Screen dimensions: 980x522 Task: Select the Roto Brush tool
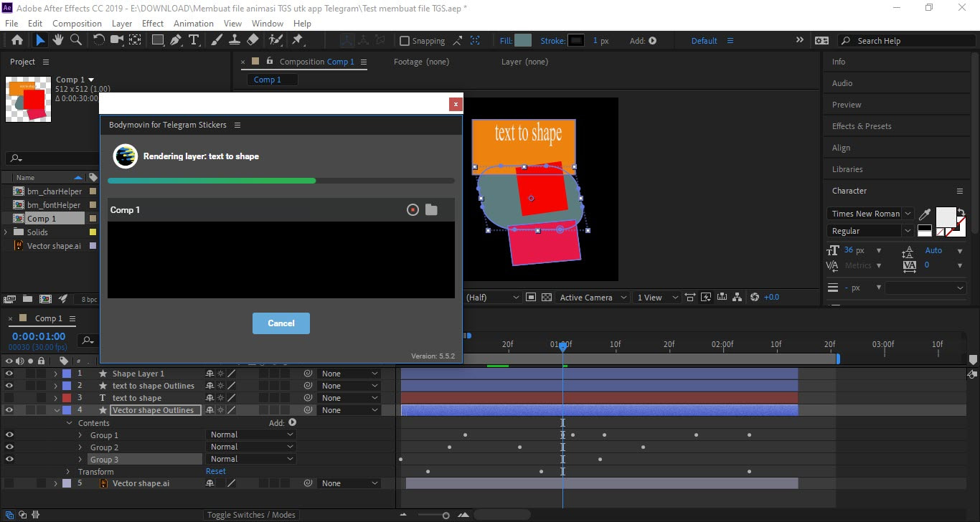(276, 40)
